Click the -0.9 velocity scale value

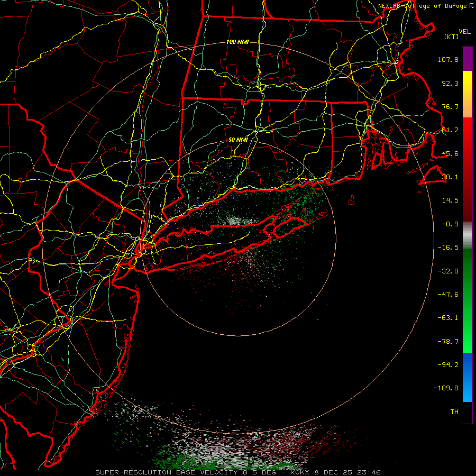coord(450,224)
